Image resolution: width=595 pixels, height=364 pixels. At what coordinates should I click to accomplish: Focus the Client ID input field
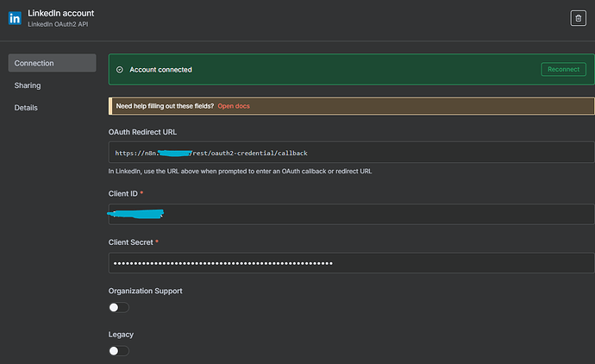[351, 215]
